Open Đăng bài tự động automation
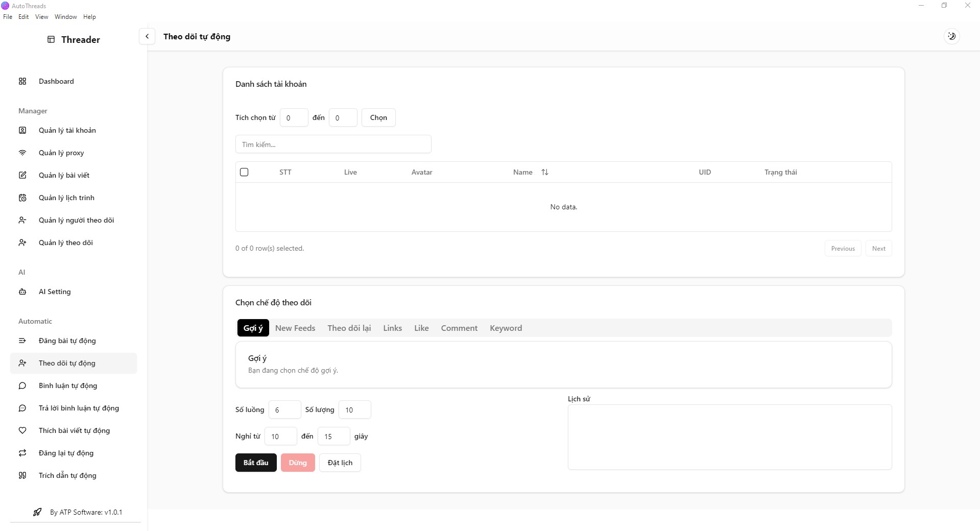This screenshot has width=980, height=531. (67, 341)
